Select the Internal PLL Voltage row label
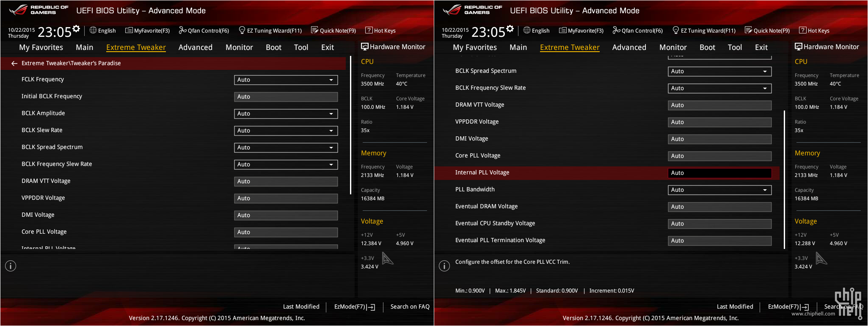This screenshot has height=326, width=868. (x=482, y=172)
